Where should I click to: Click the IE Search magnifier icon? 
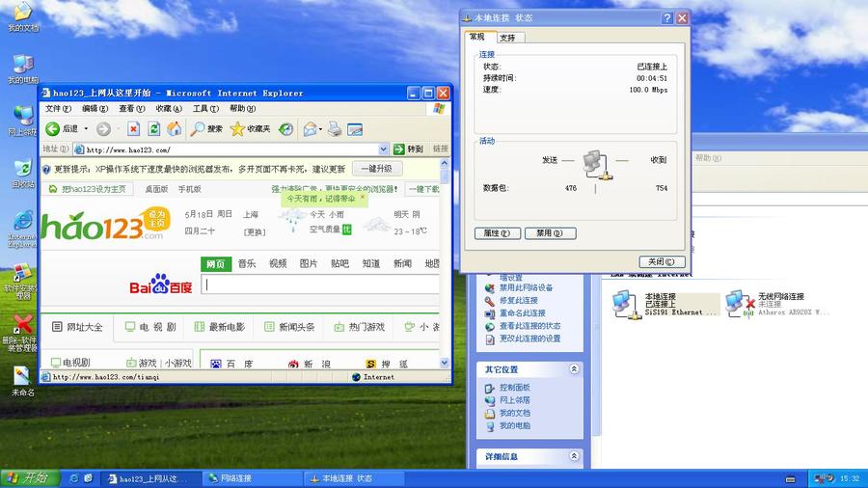pos(197,129)
